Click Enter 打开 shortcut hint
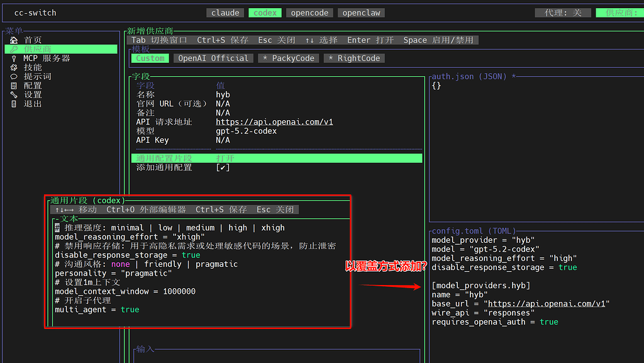Screen dimensions: 644x363 coord(370,40)
